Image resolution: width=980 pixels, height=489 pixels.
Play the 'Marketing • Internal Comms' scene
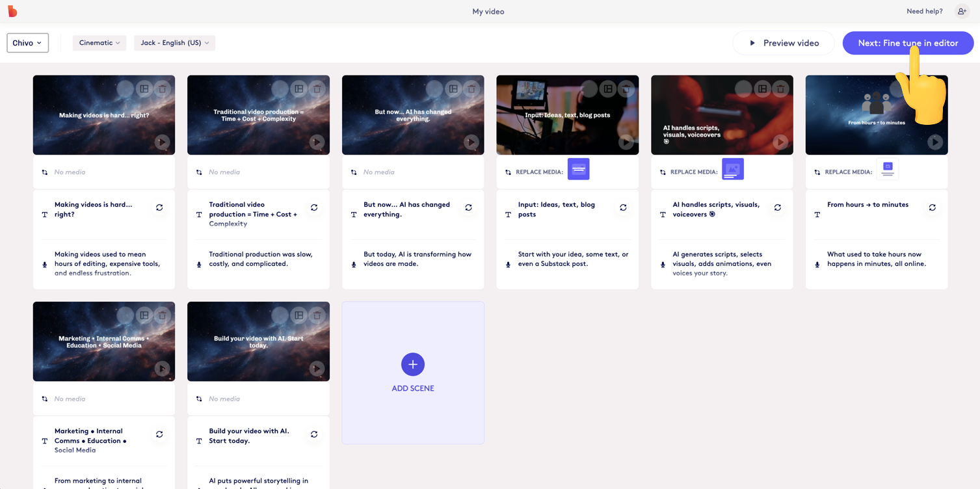162,369
